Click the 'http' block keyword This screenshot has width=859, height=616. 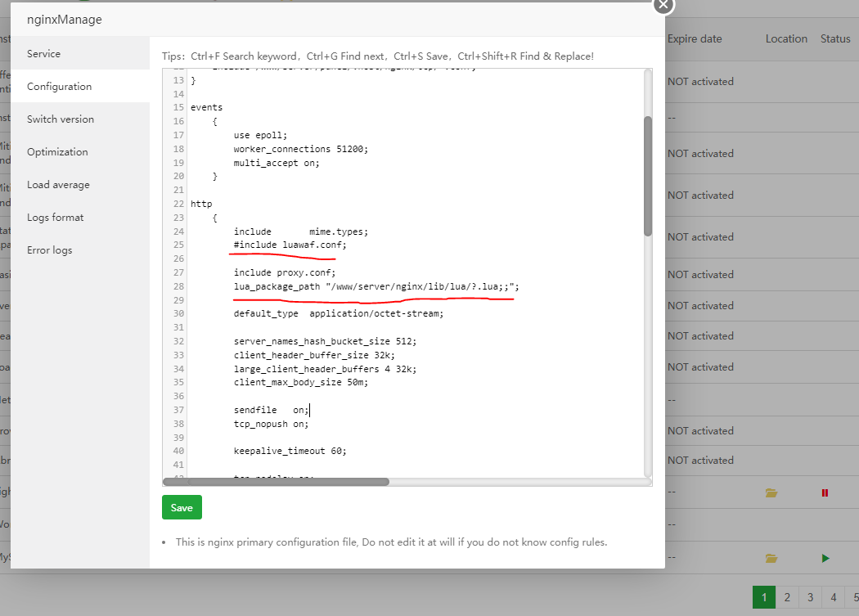click(x=201, y=204)
